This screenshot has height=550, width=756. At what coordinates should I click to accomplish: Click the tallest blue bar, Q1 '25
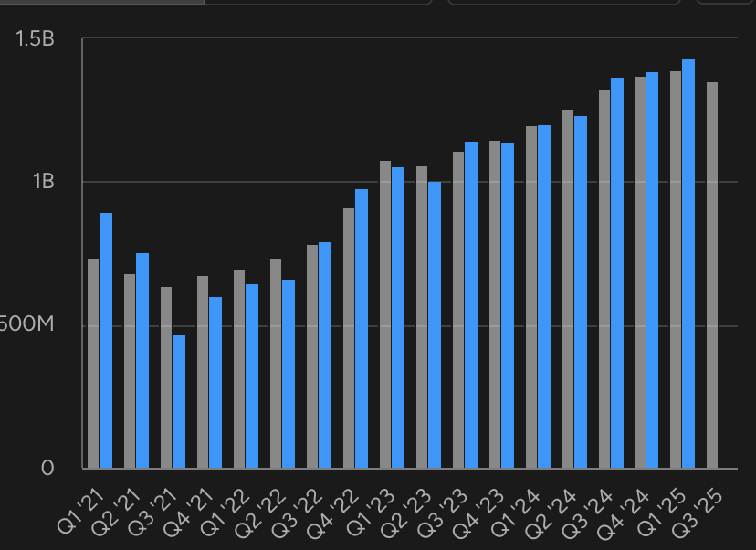pos(688,264)
